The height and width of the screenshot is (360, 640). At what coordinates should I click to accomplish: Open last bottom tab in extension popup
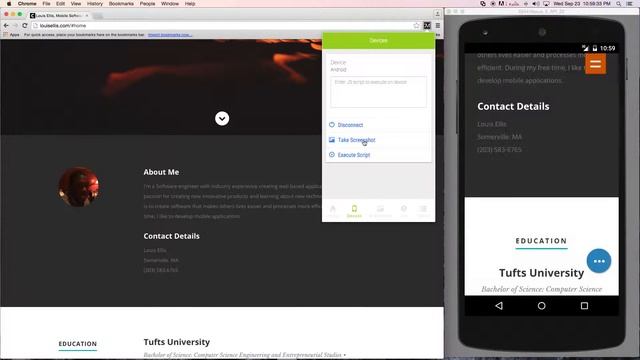(423, 211)
